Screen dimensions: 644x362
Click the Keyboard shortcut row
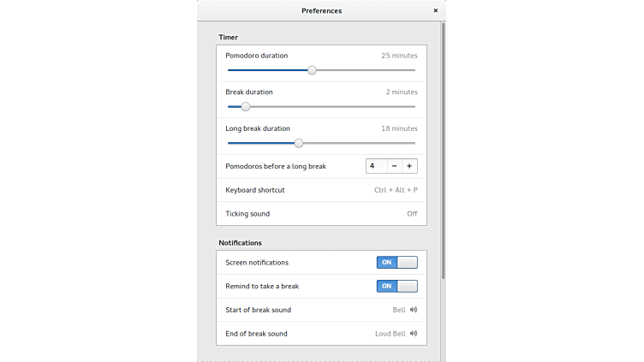(321, 190)
